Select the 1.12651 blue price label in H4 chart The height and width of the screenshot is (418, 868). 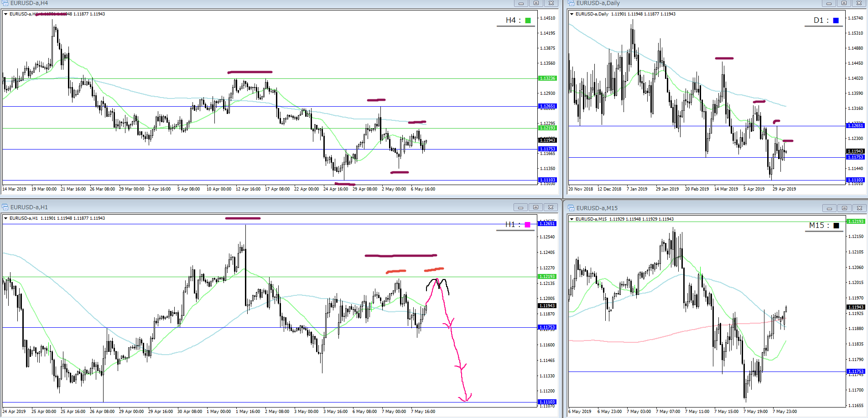pos(548,106)
